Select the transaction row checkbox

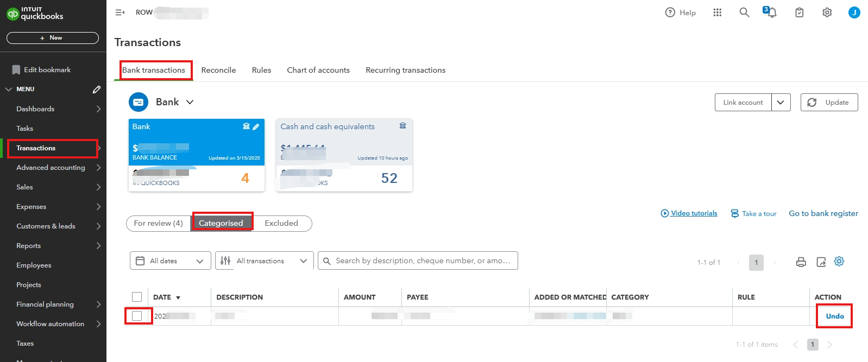point(137,316)
